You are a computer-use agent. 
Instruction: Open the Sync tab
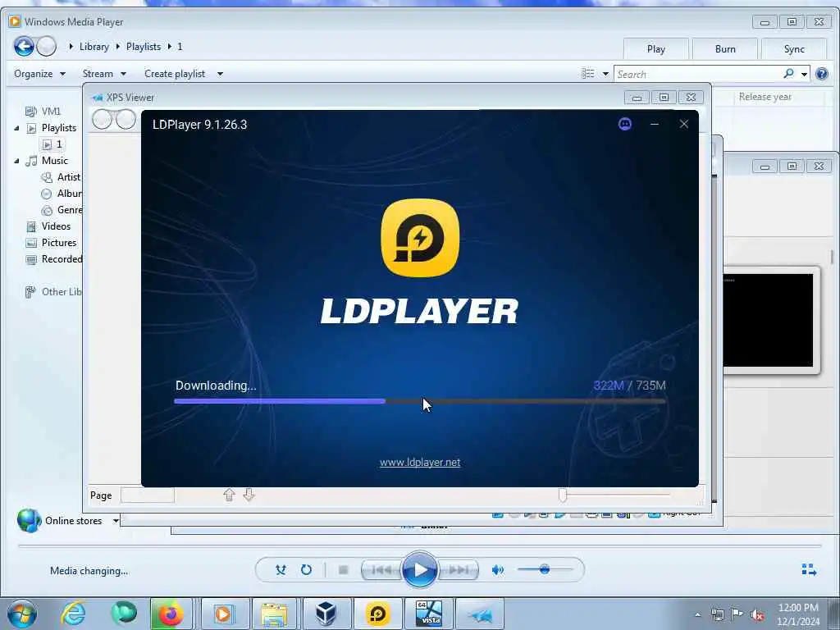(794, 49)
